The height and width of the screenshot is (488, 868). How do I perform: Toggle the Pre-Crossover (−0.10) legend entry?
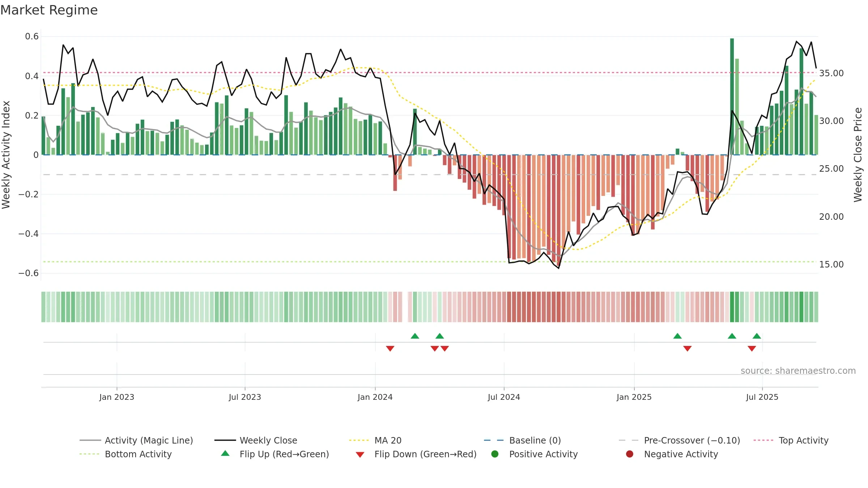[679, 440]
